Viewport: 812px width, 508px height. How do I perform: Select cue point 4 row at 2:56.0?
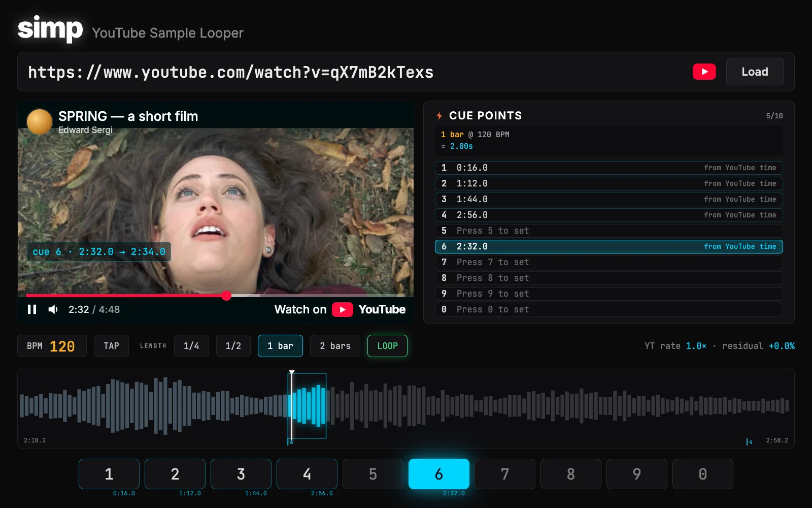(609, 215)
